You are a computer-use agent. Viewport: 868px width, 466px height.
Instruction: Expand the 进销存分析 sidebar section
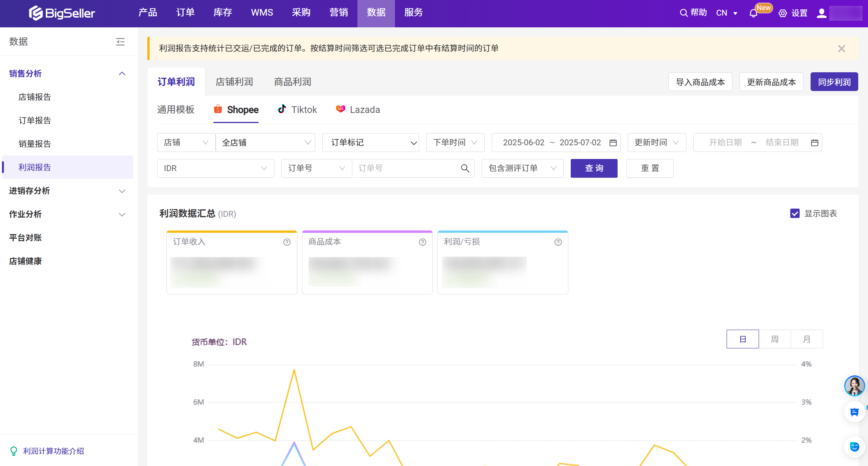pyautogui.click(x=122, y=191)
